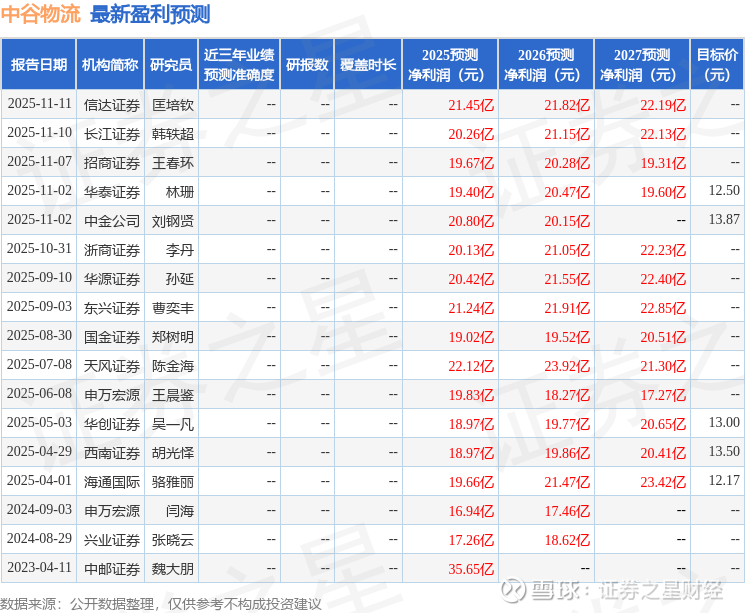Select the 22.13亿 forecast value
Image resolution: width=745 pixels, height=613 pixels.
[x=663, y=134]
